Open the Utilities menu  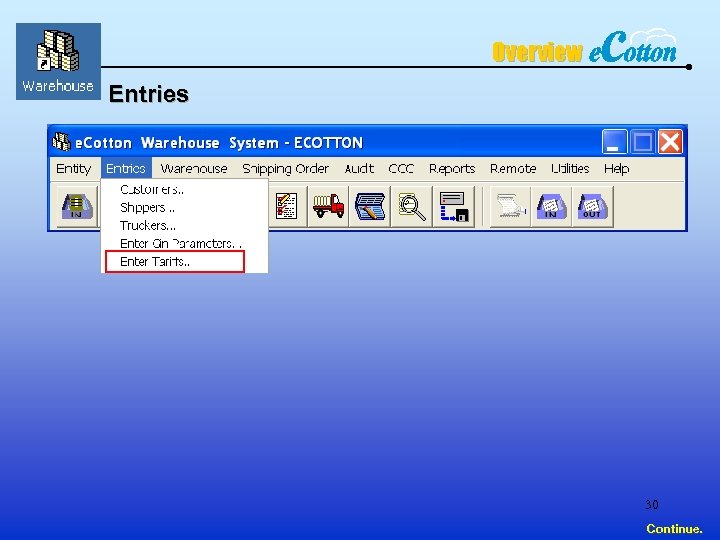(x=570, y=169)
